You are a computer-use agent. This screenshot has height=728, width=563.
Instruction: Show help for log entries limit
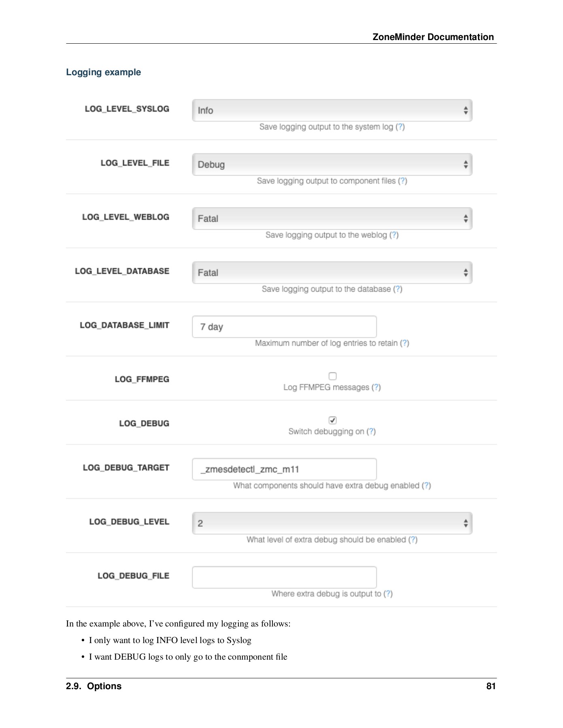pos(405,343)
